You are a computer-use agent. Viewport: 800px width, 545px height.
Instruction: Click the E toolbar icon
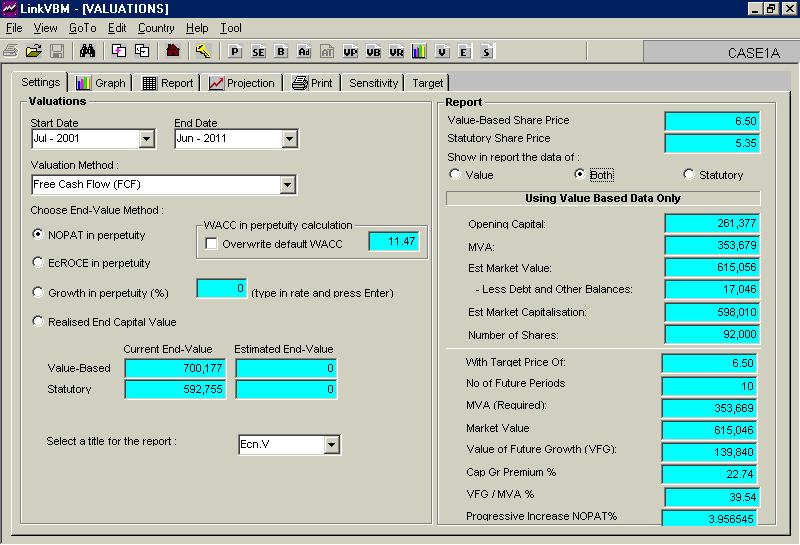[464, 52]
